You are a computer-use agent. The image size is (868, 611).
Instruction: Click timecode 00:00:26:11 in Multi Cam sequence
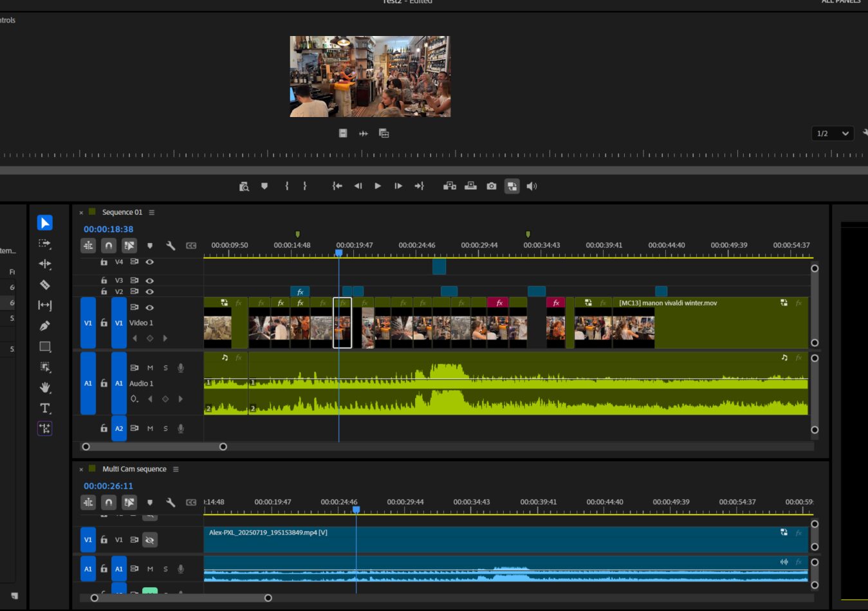pyautogui.click(x=109, y=486)
